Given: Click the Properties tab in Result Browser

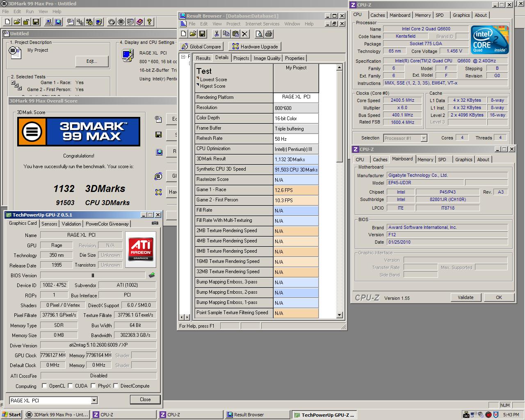Looking at the screenshot, I should [294, 58].
